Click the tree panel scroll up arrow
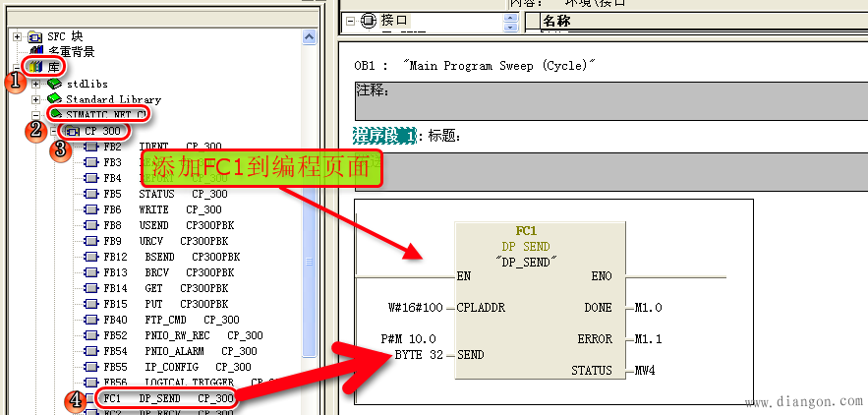 pyautogui.click(x=311, y=34)
